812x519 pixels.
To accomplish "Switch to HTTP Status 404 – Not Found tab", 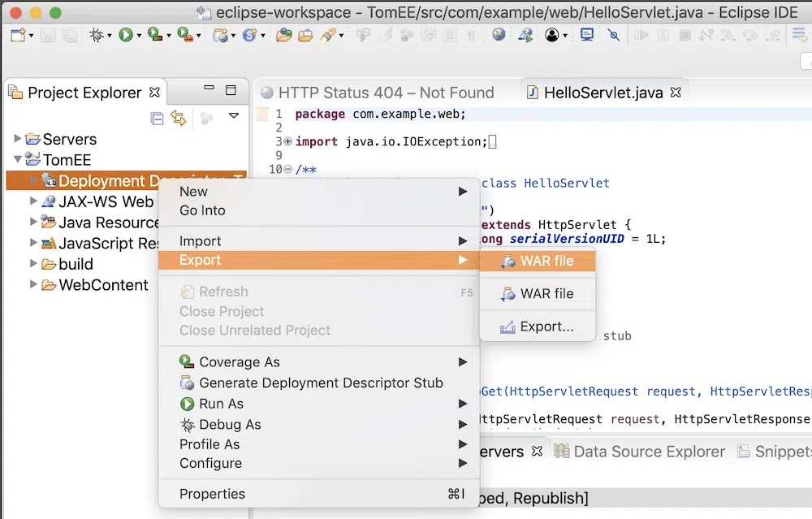I will click(386, 93).
